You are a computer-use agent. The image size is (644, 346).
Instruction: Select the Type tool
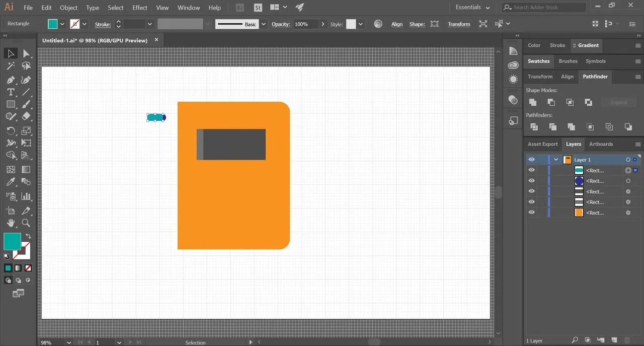(11, 92)
